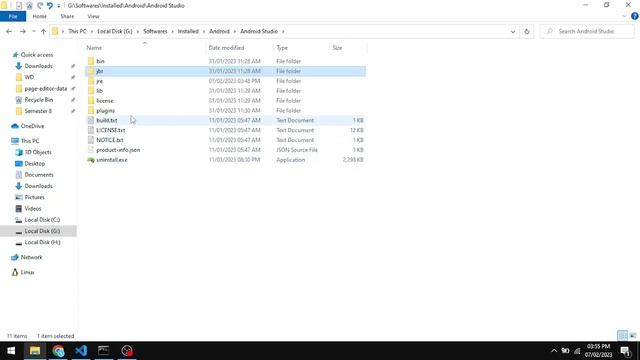Expand the ribbon with the chevron

point(624,16)
